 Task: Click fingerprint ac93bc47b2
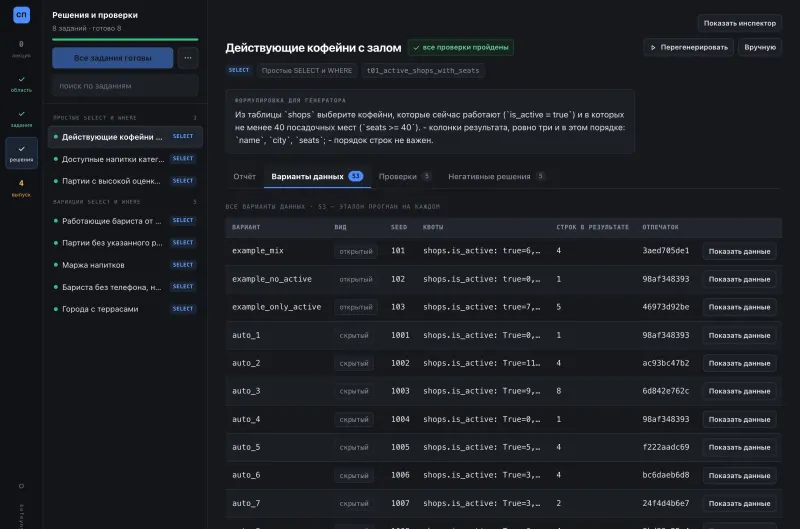point(665,363)
